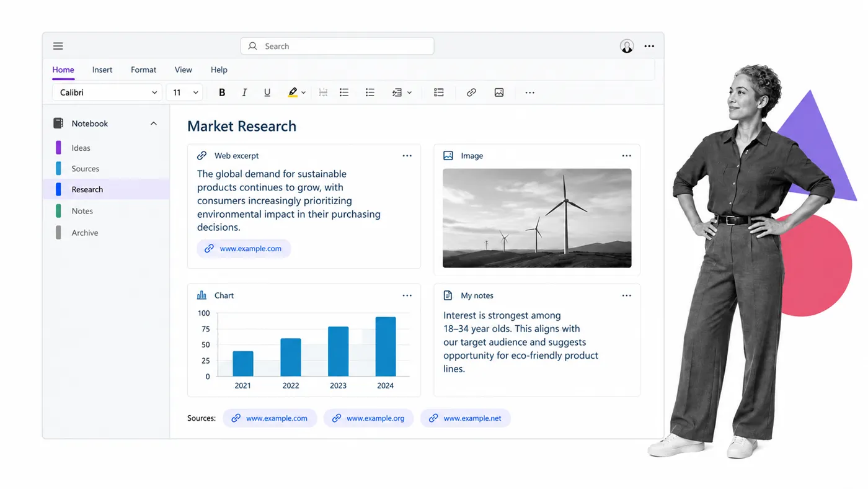
Task: Click the list icon right after the dimmed icon
Action: [x=344, y=92]
